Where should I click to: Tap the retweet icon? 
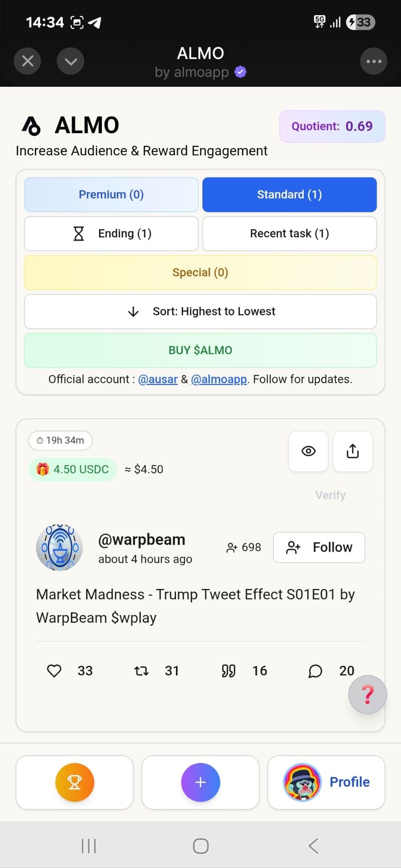pyautogui.click(x=141, y=671)
